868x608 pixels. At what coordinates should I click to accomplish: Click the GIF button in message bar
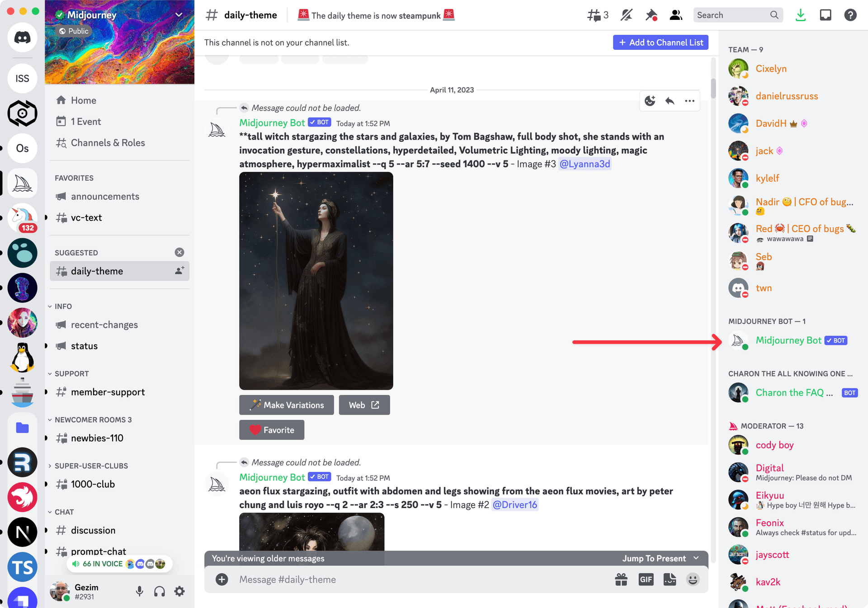click(646, 579)
